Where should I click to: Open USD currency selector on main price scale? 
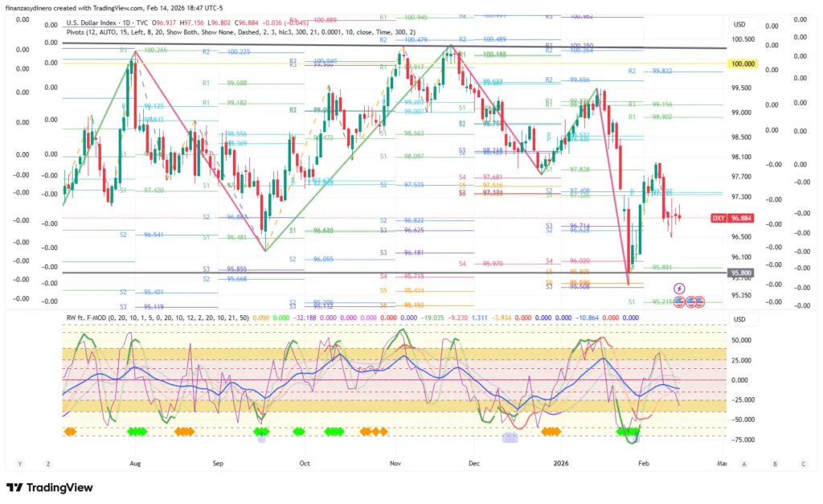[x=740, y=24]
